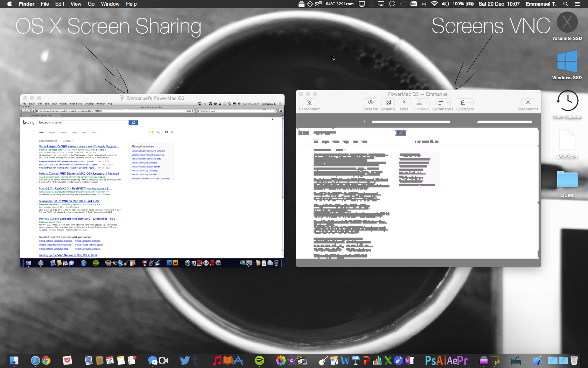Click the Emmanuel T. user menu
The width and height of the screenshot is (588, 368).
pyautogui.click(x=541, y=4)
